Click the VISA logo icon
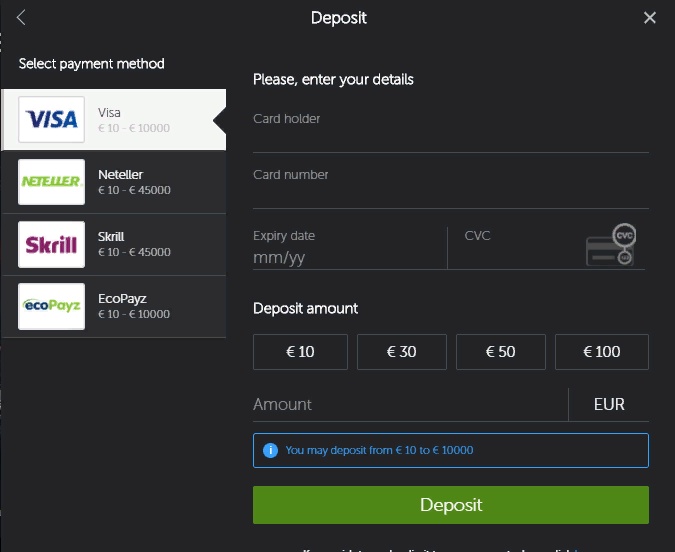The image size is (675, 552). pos(51,119)
